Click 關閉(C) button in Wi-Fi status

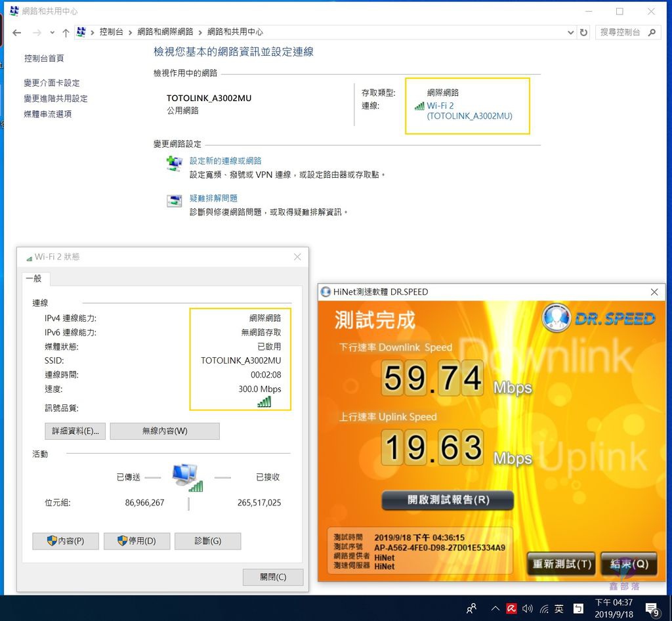[273, 577]
